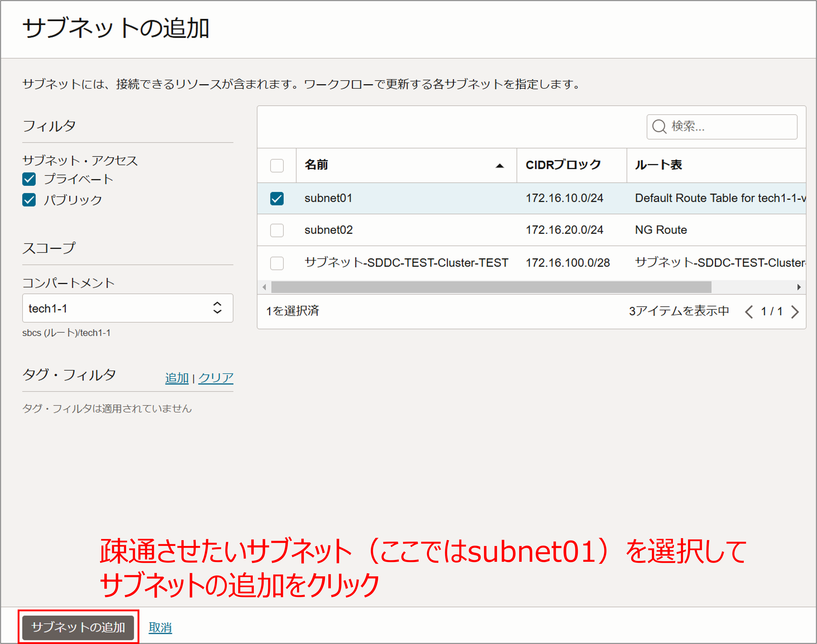Click the search magnifier icon
Screen dimensions: 817x644
(659, 127)
